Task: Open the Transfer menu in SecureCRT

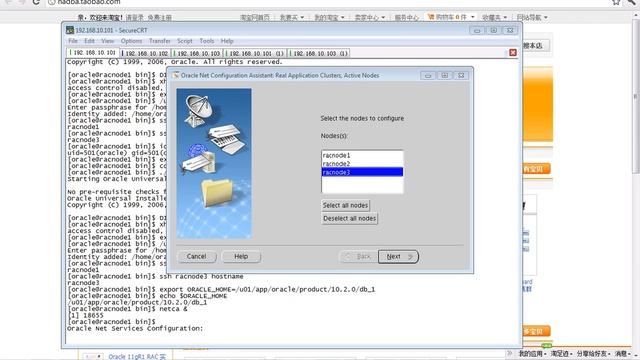Action: (160, 41)
